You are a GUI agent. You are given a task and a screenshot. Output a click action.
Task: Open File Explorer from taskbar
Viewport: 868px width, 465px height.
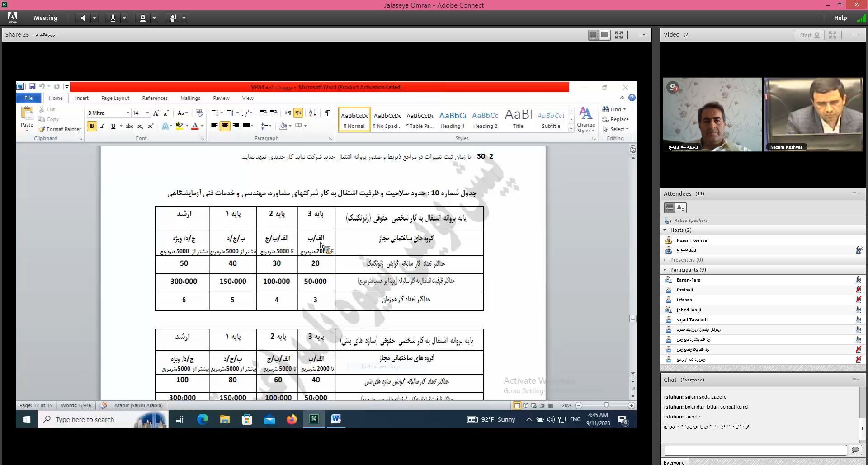point(225,419)
